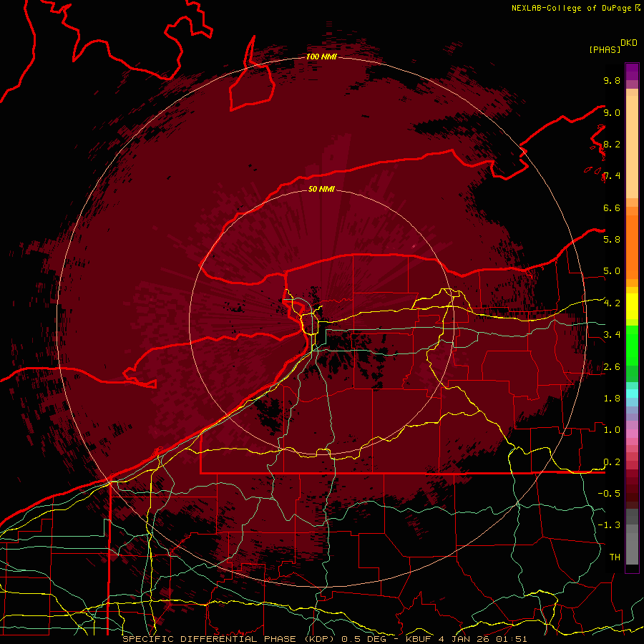The image size is (644, 644).
Task: Pick the bright green segment of the color bar
Action: [632, 345]
